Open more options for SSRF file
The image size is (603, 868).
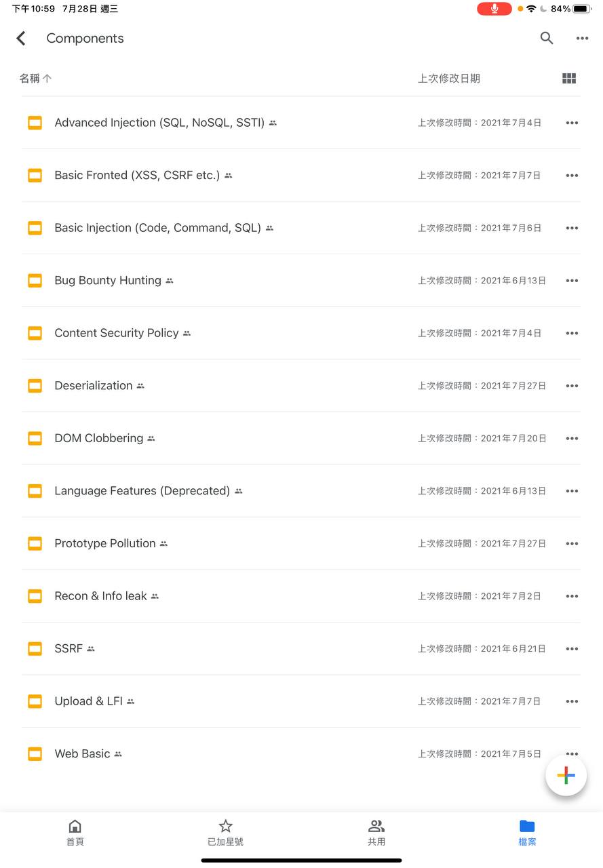[572, 649]
